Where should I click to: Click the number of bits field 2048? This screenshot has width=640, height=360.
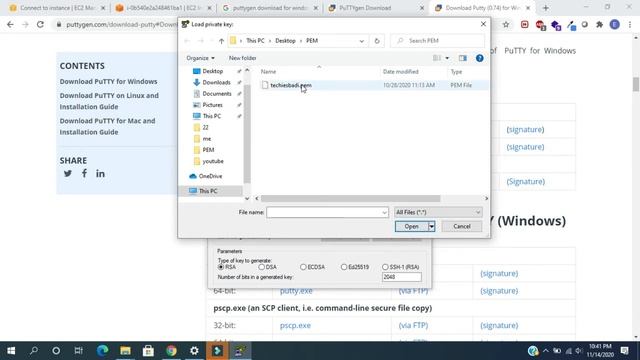pos(402,277)
